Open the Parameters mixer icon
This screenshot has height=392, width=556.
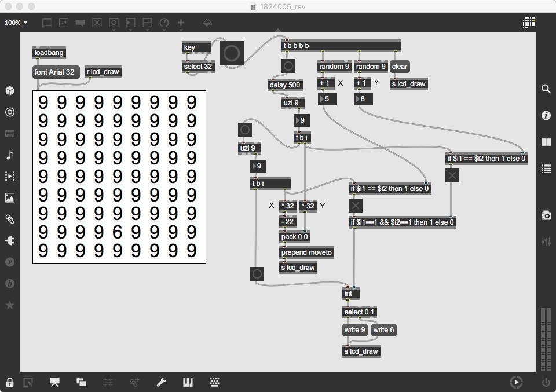coord(546,241)
